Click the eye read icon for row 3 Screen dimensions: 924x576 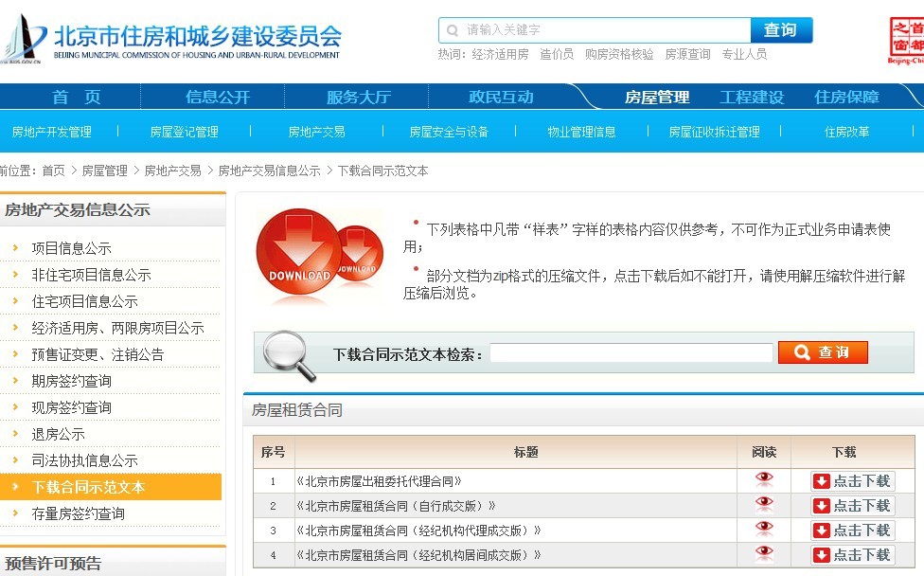764,529
